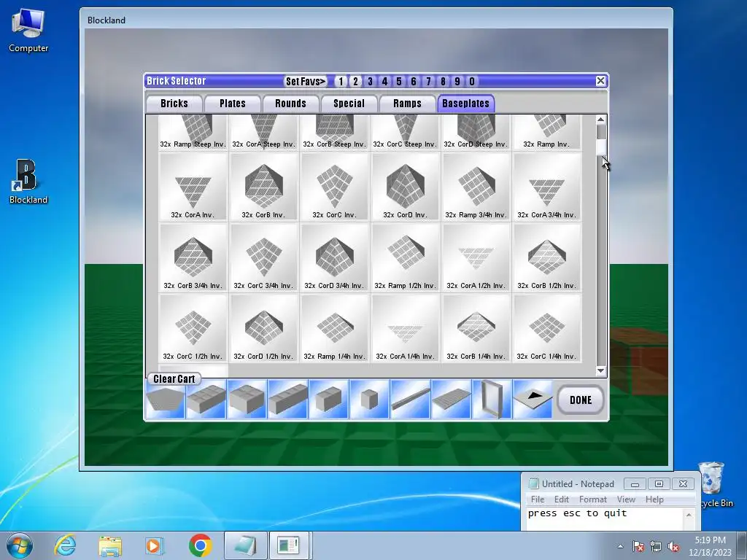Choose the 32x CorD Inv. brick

[x=405, y=187]
